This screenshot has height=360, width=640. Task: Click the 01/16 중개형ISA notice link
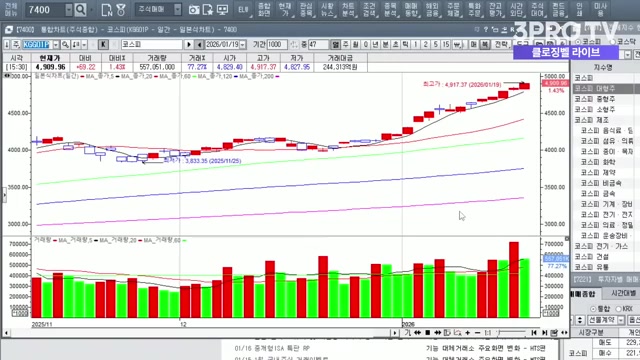[x=272, y=348]
